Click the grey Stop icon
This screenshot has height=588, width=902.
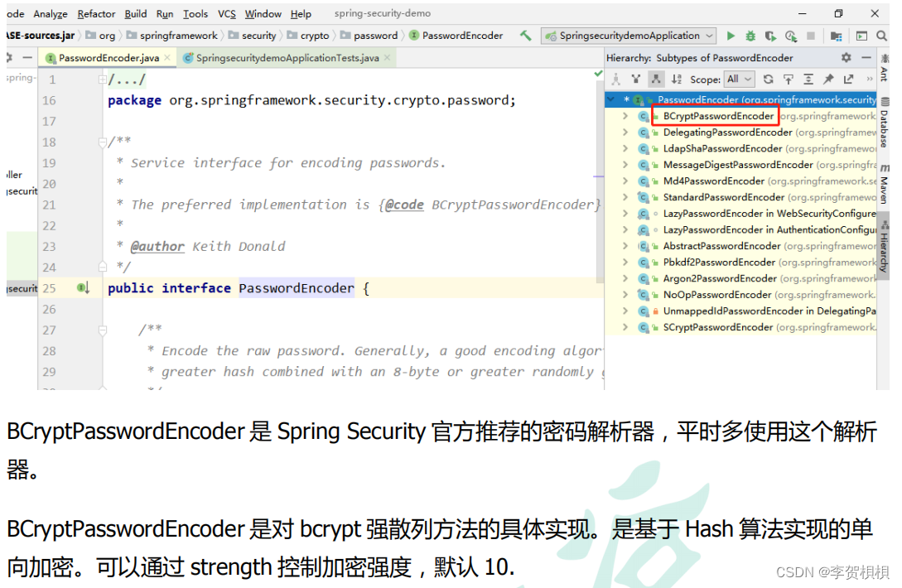[x=811, y=36]
